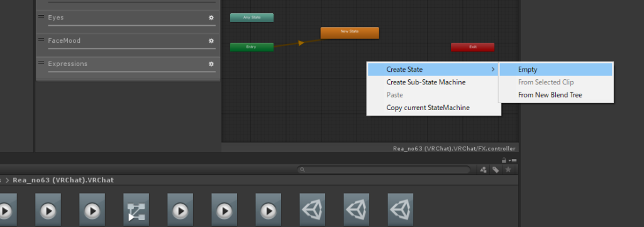644x227 pixels.
Task: Select the Animator Controller asset thumbnail
Action: pyautogui.click(x=136, y=210)
